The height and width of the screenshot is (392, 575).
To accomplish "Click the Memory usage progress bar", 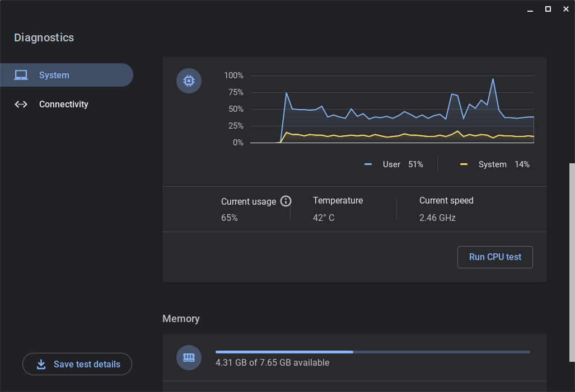I will (x=372, y=352).
